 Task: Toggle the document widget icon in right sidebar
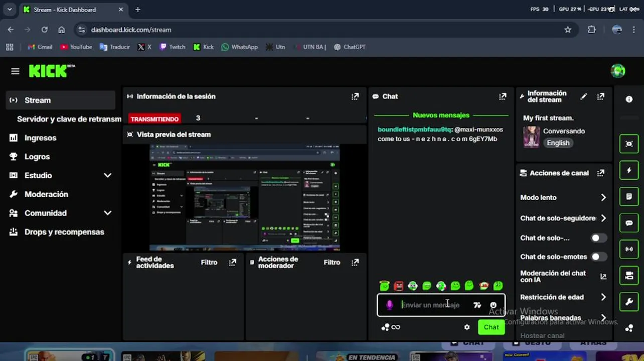pos(629,197)
